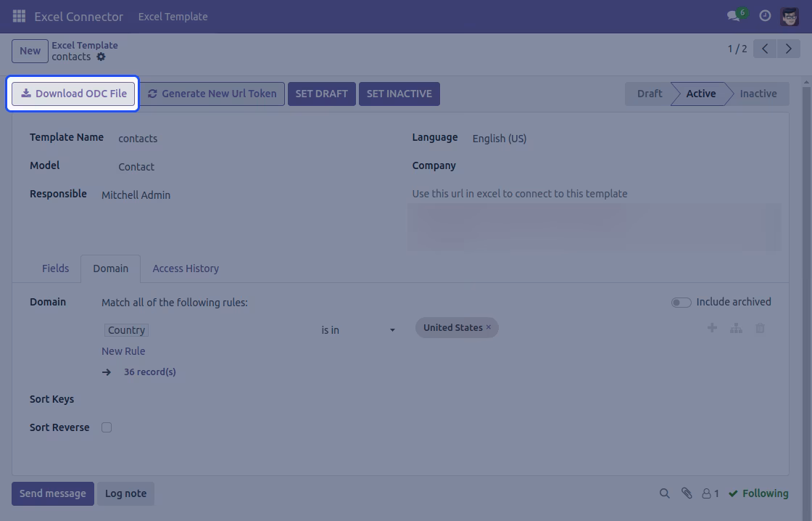
Task: Click the SET INACTIVE button
Action: tap(399, 94)
